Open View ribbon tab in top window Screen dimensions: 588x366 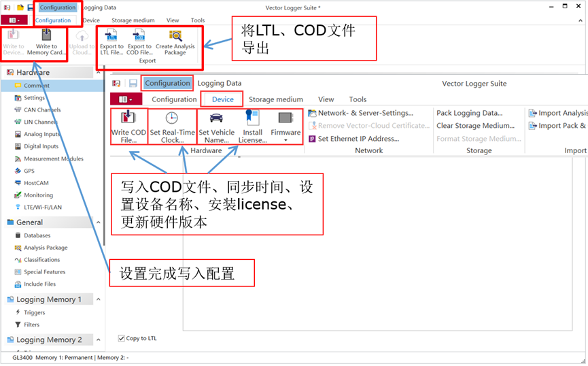point(173,20)
